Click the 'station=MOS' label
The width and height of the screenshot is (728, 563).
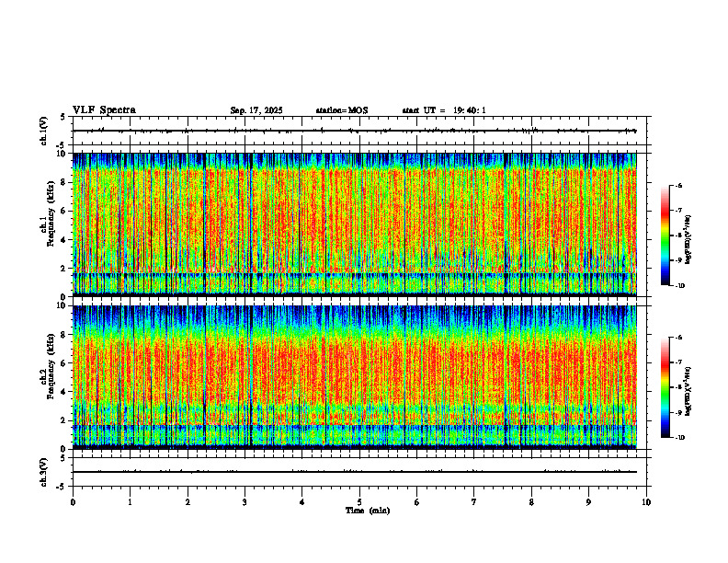(342, 110)
